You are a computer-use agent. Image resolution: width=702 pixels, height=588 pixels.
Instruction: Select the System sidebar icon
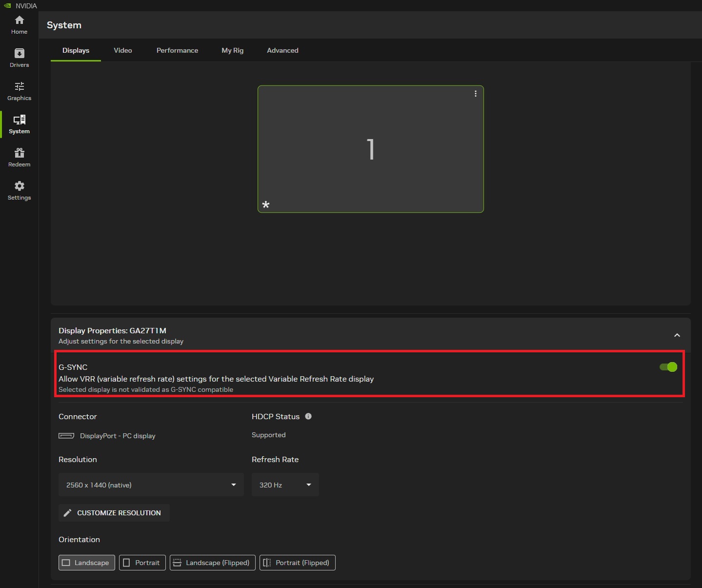[x=19, y=124]
